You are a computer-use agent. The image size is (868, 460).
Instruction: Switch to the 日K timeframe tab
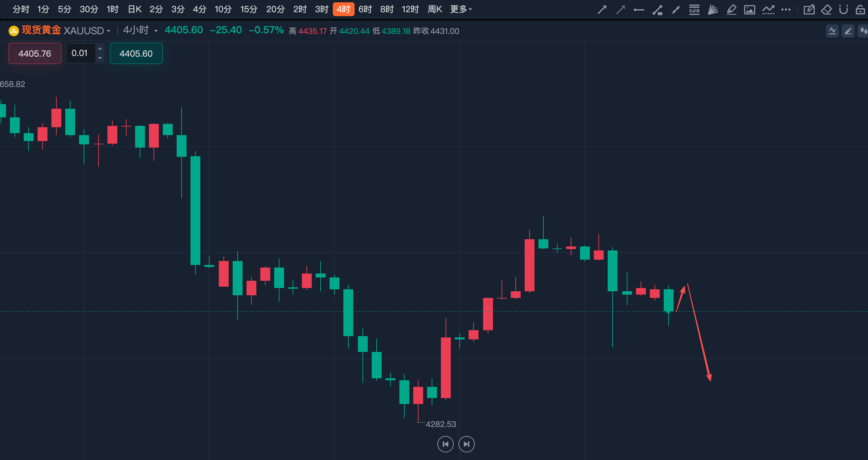134,9
